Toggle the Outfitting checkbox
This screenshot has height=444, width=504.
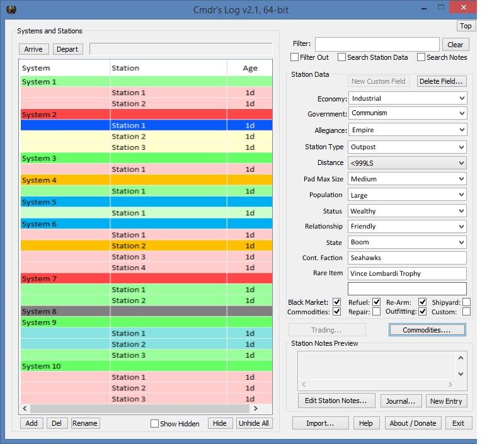[x=422, y=312]
